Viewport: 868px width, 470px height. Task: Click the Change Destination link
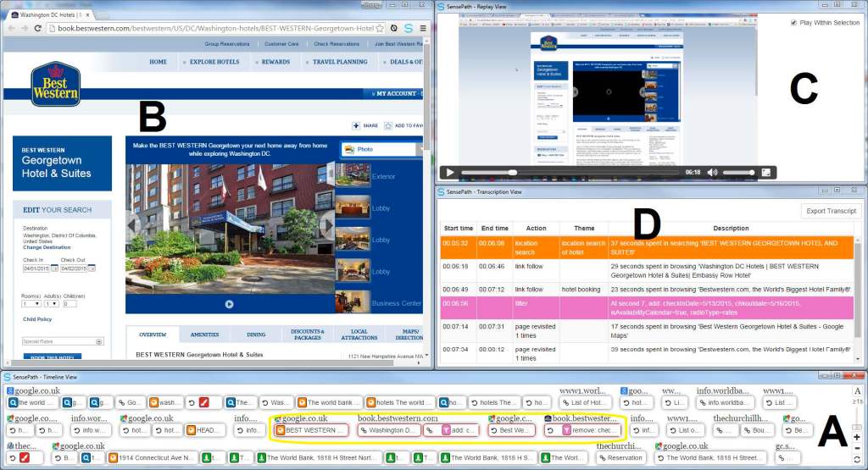click(x=47, y=246)
